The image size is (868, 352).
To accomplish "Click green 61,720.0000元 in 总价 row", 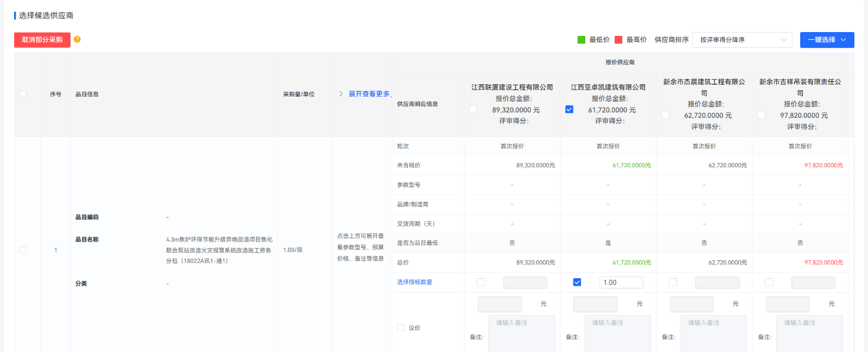I will point(631,262).
